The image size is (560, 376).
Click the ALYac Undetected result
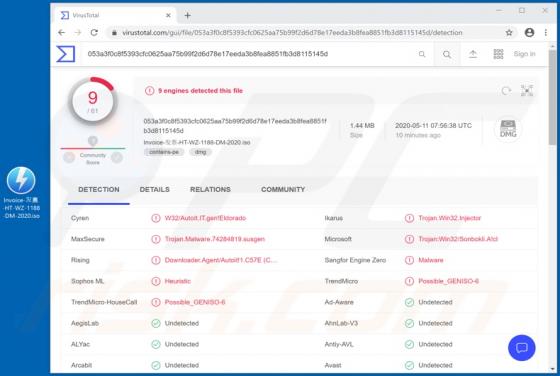181,345
